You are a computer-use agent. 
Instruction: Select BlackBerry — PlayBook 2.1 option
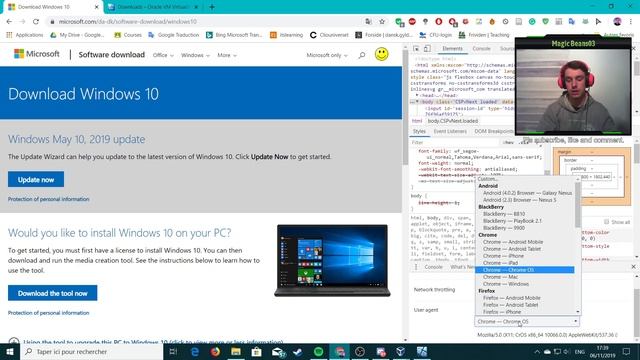524,221
